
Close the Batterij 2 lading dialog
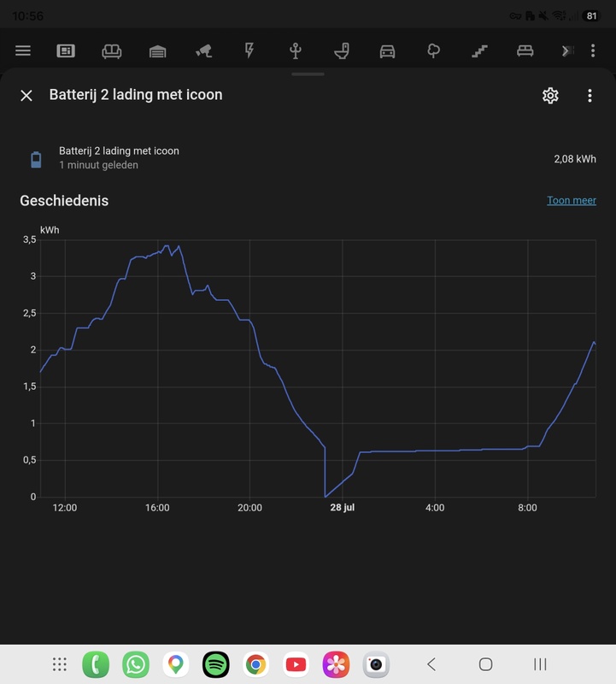pyautogui.click(x=26, y=96)
